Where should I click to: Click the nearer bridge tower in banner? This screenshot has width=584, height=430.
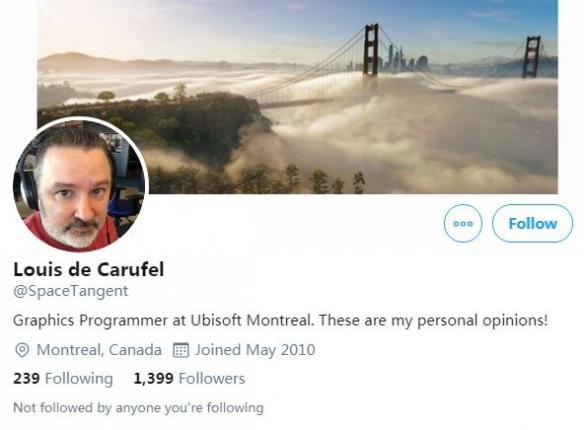(x=371, y=50)
